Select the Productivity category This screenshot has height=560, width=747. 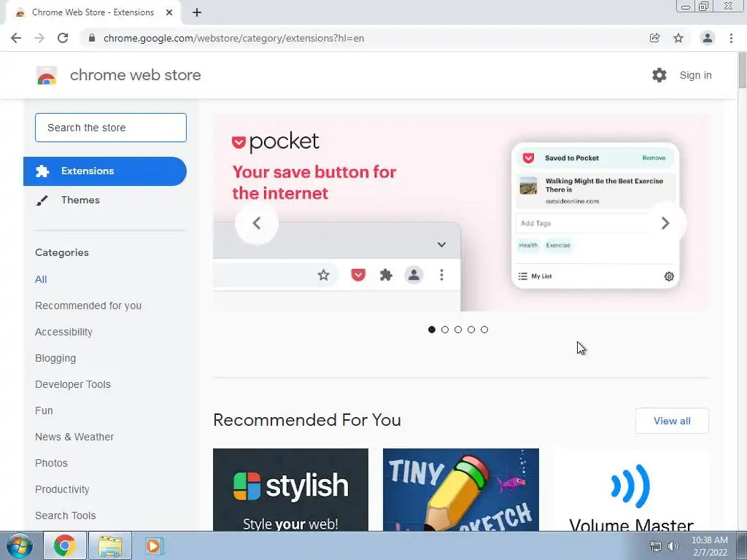tap(62, 489)
